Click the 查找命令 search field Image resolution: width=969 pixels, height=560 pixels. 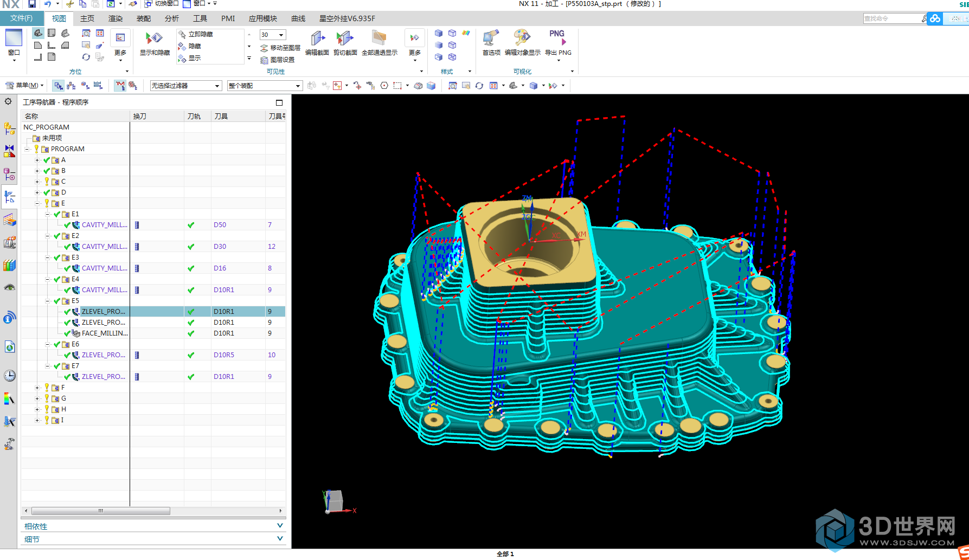tap(892, 18)
